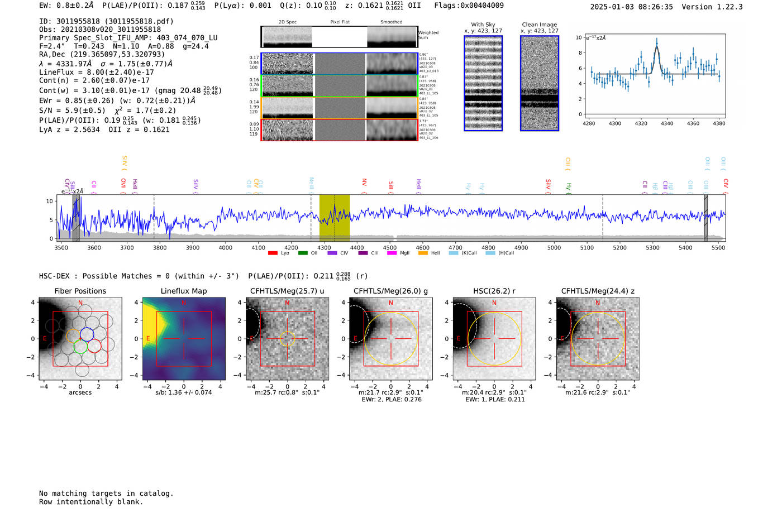Open the Fiber Positions panel
The height and width of the screenshot is (532, 782).
click(x=80, y=339)
